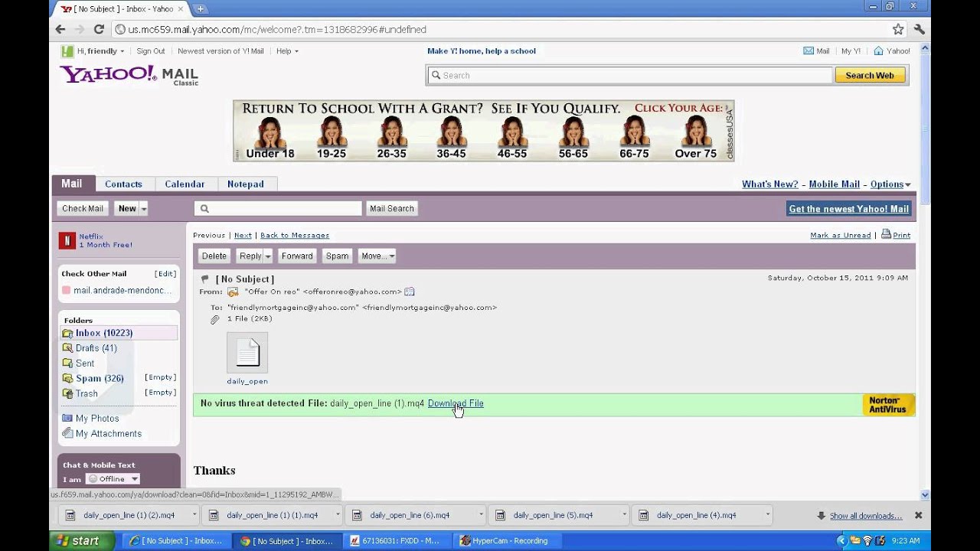Open the Offline chat status dropdown
This screenshot has width=980, height=551.
point(113,479)
